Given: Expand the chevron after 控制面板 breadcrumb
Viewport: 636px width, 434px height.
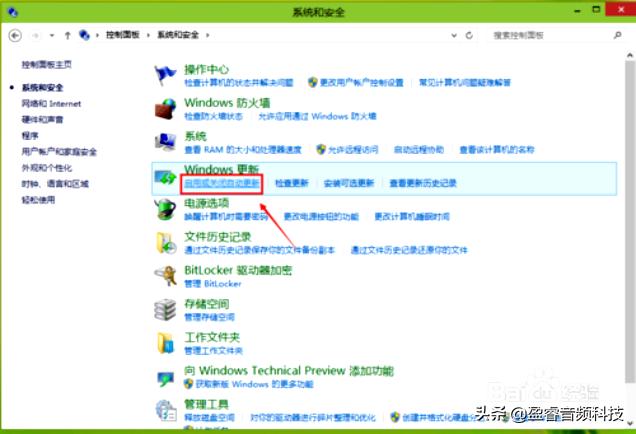Looking at the screenshot, I should pyautogui.click(x=148, y=35).
